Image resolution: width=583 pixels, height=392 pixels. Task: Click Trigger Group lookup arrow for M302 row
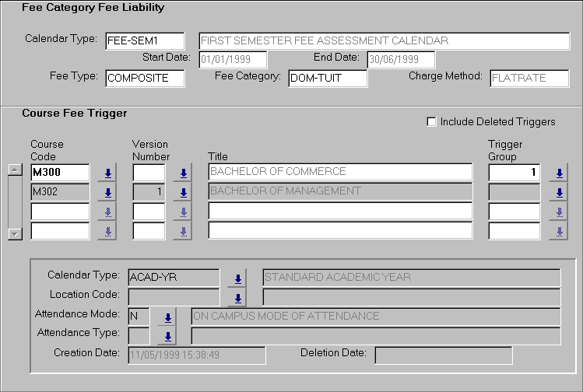click(x=558, y=192)
